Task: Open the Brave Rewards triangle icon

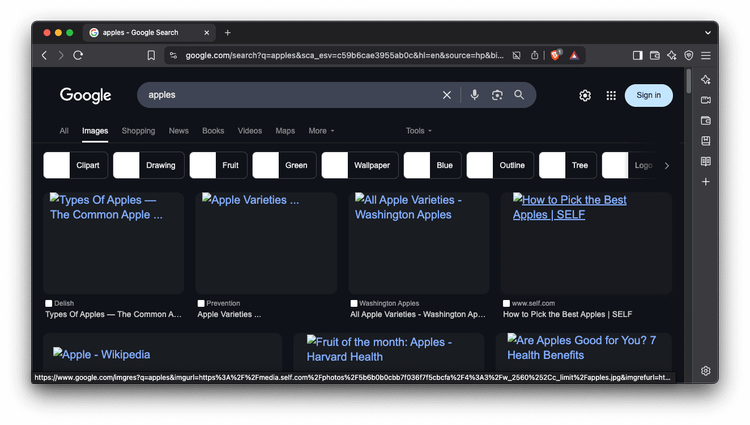Action: 574,55
